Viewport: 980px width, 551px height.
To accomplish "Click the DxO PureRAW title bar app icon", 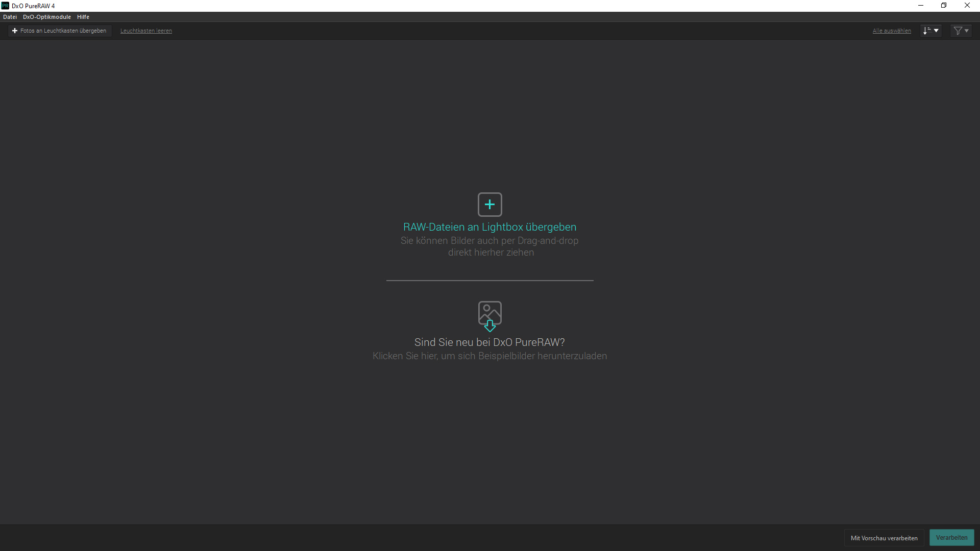I will coord(5,6).
